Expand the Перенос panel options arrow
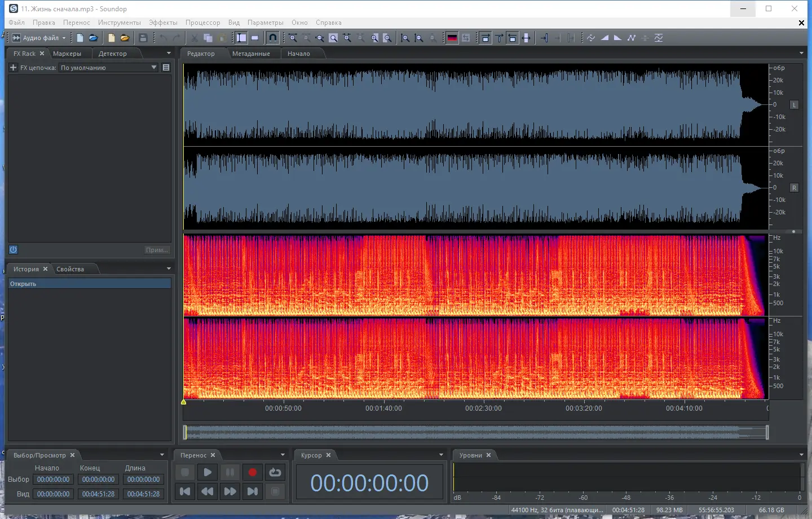Screen dimensions: 812x519 tap(283, 455)
